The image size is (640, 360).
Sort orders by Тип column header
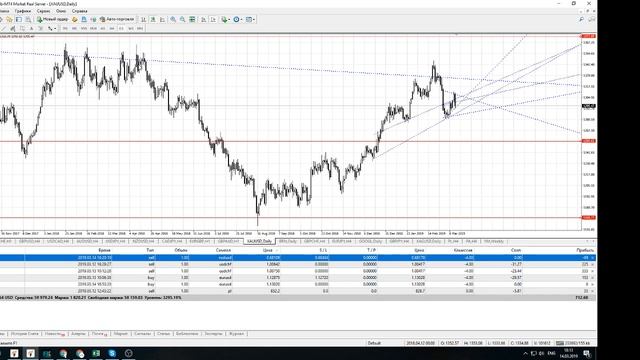150,250
